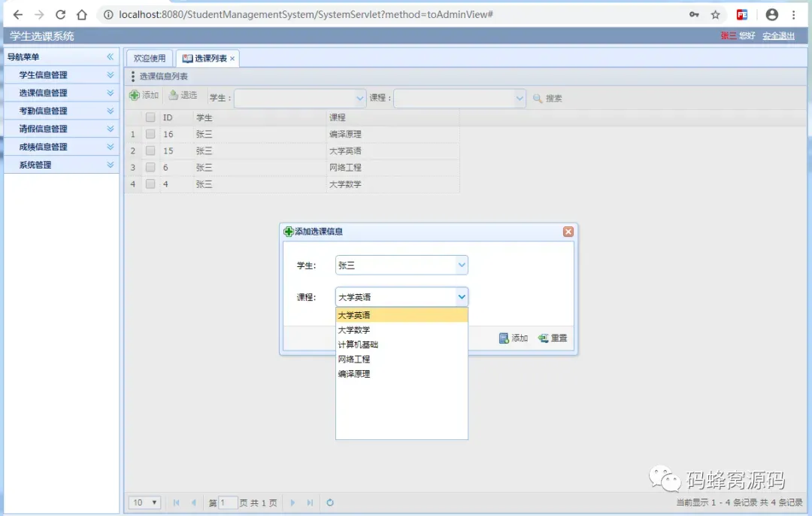The height and width of the screenshot is (516, 812).
Task: Tick checkbox for row with ID 6
Action: point(150,167)
